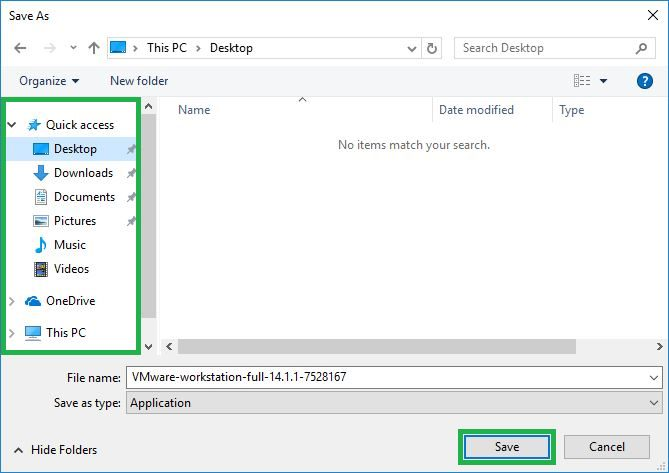
Task: Select Desktop in the address path
Action: tap(231, 48)
